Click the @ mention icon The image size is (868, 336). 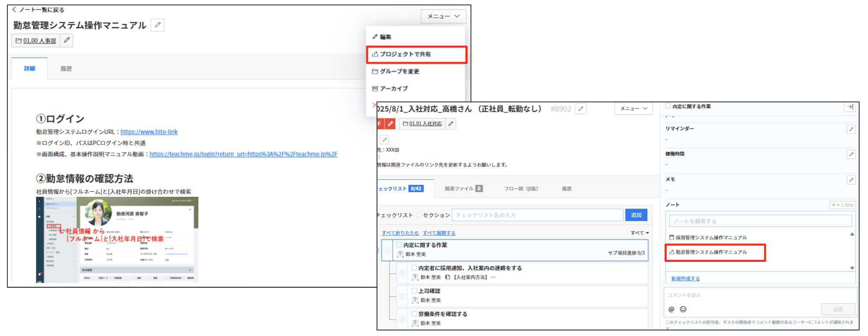(671, 309)
